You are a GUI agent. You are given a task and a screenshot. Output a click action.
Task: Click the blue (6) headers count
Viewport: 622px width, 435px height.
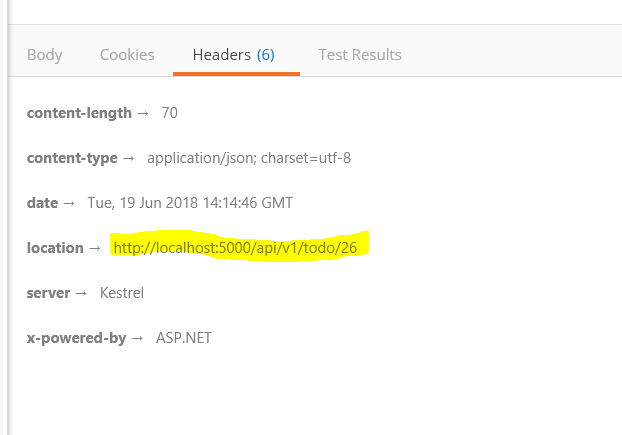point(266,55)
